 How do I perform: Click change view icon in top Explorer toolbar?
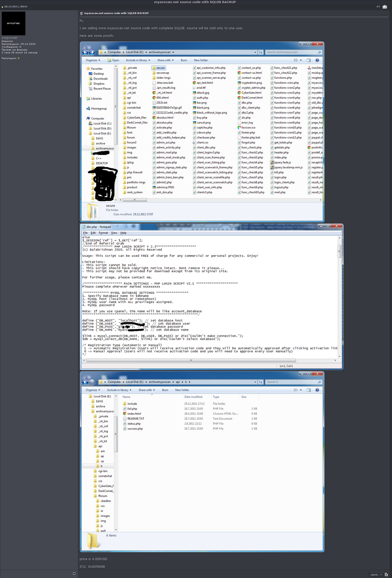[296, 60]
